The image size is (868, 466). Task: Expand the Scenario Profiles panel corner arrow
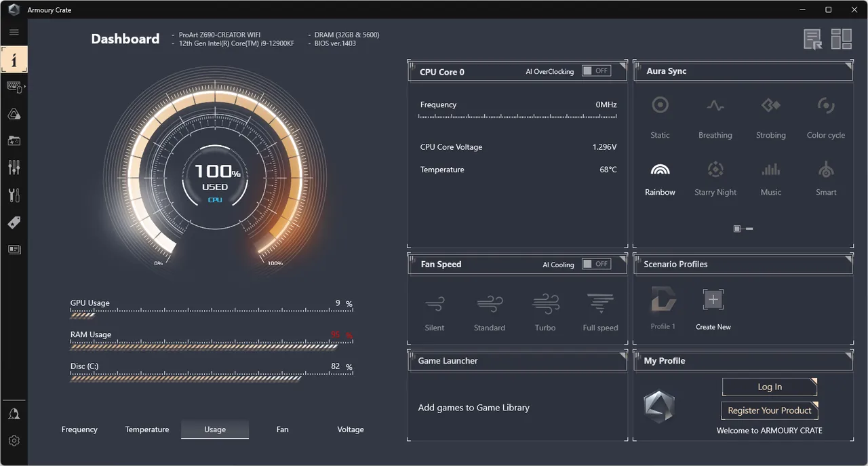848,258
